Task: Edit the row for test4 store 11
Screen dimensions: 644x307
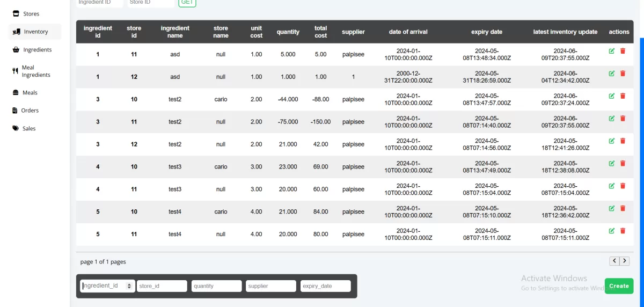Action: (x=612, y=231)
